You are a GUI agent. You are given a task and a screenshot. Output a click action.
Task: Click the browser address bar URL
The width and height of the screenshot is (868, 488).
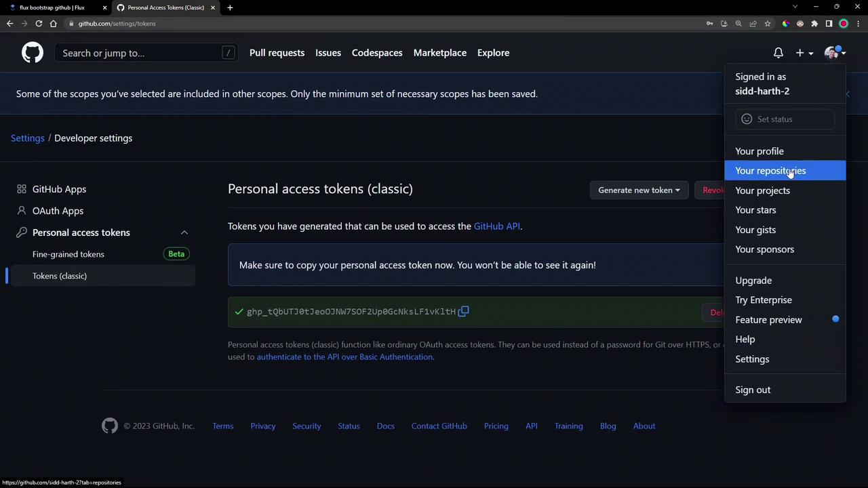coord(117,24)
